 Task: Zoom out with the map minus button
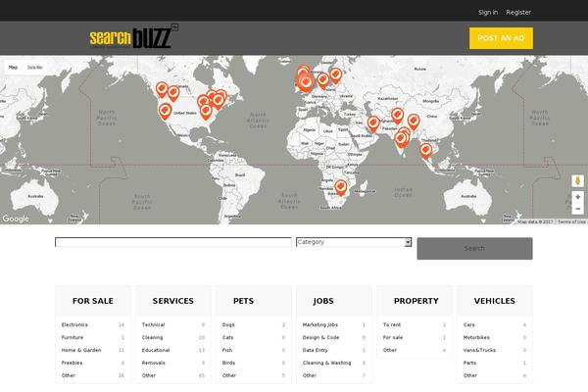coord(577,209)
